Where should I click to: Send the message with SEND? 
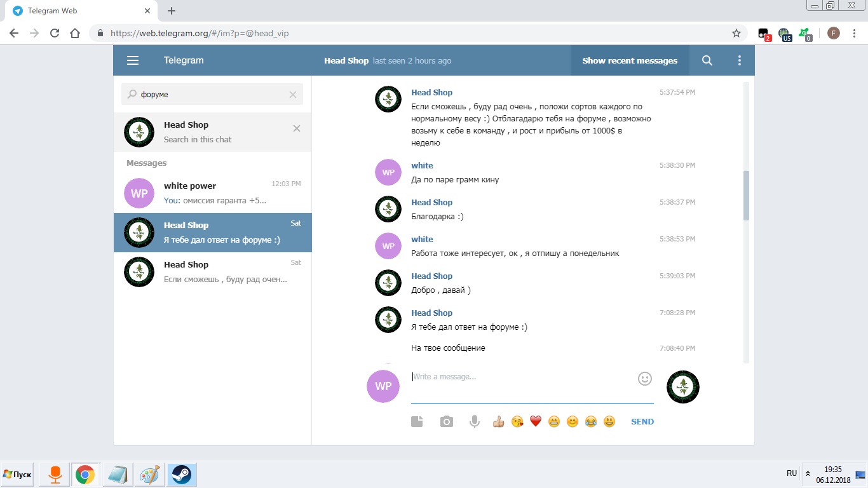(x=642, y=421)
